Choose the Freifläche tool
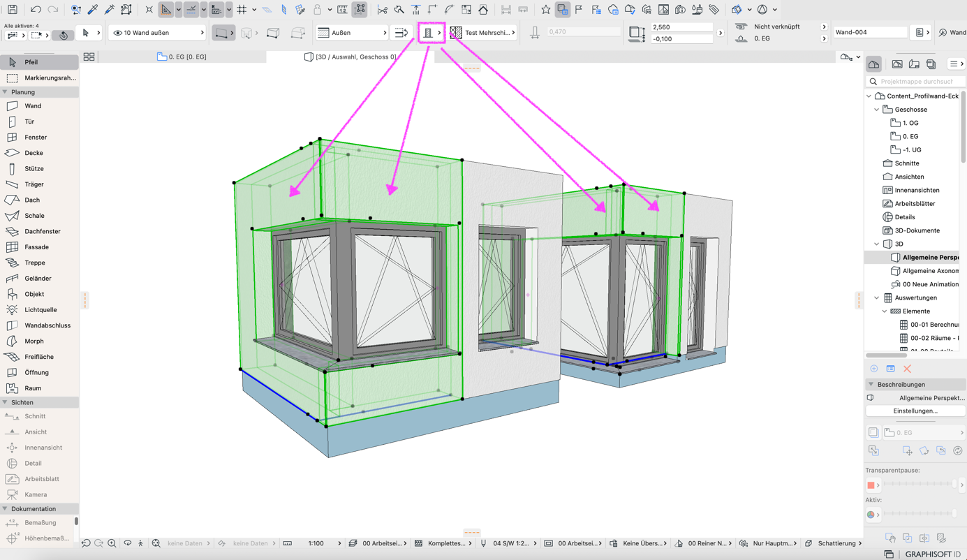 39,357
